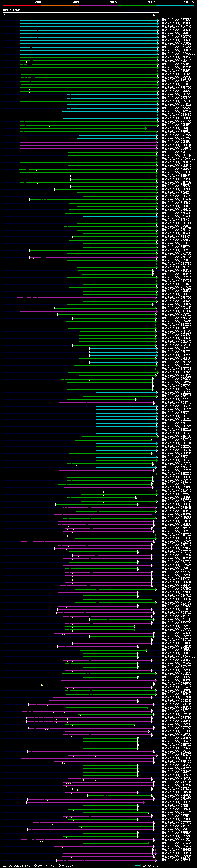197x868 pixels.
Task: Open hit UniRef100_Q43485
Action: click(177, 115)
